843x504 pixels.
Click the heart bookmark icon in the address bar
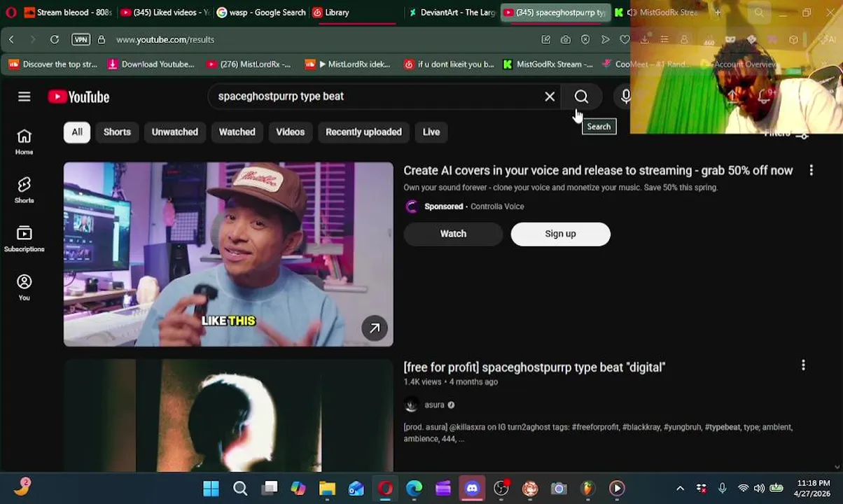(625, 39)
